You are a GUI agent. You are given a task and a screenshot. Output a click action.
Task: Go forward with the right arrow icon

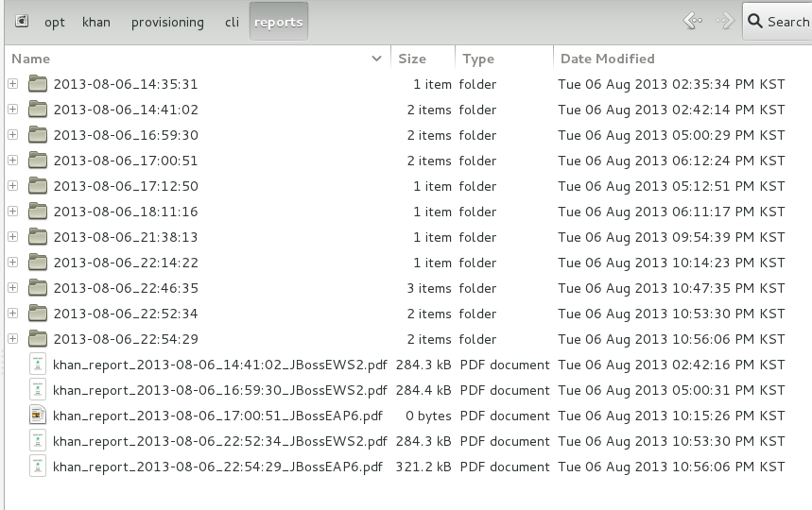(725, 21)
